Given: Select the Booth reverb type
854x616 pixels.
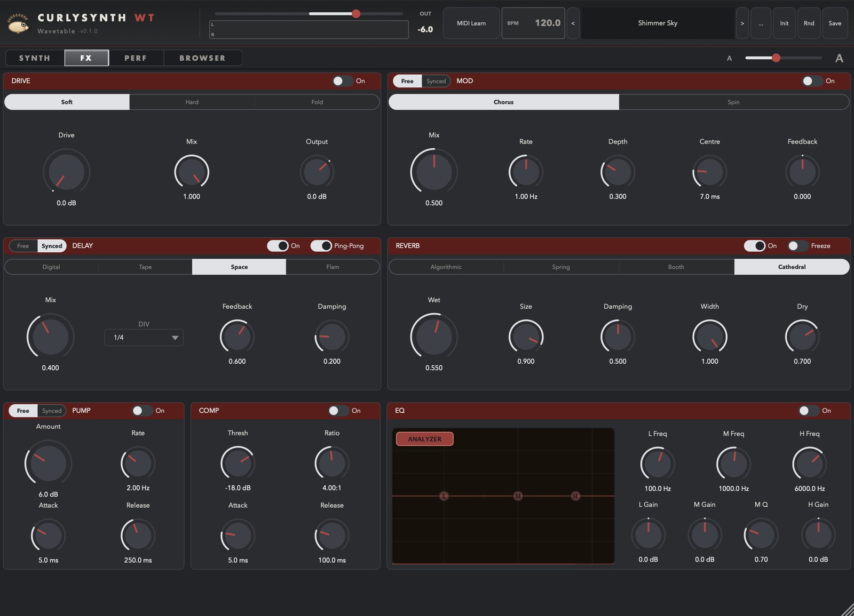Looking at the screenshot, I should (x=676, y=267).
